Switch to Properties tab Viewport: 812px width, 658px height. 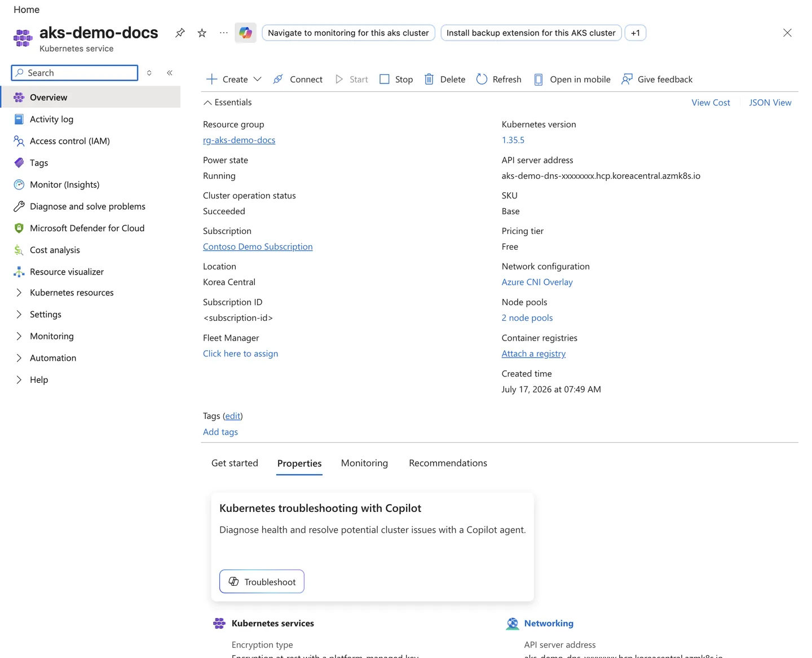pos(299,463)
